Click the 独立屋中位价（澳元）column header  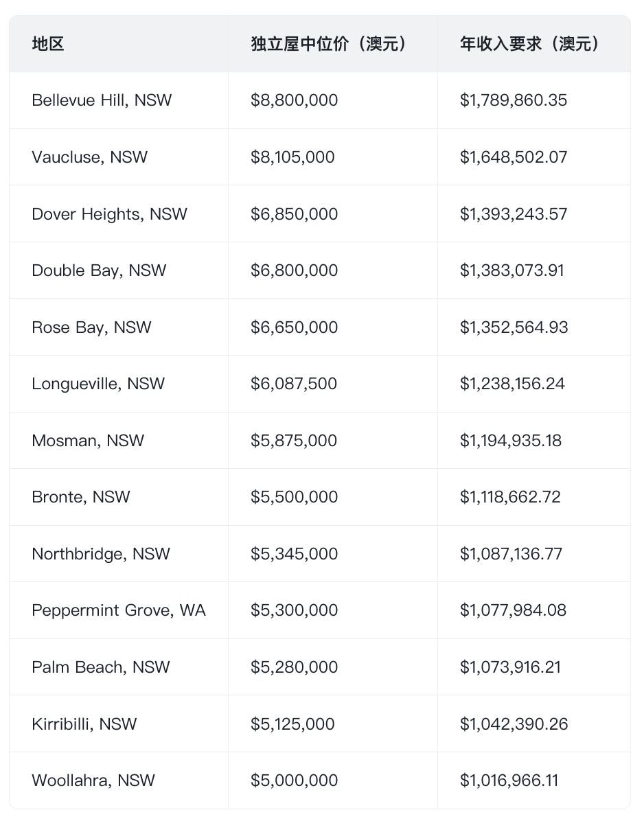[x=330, y=45]
